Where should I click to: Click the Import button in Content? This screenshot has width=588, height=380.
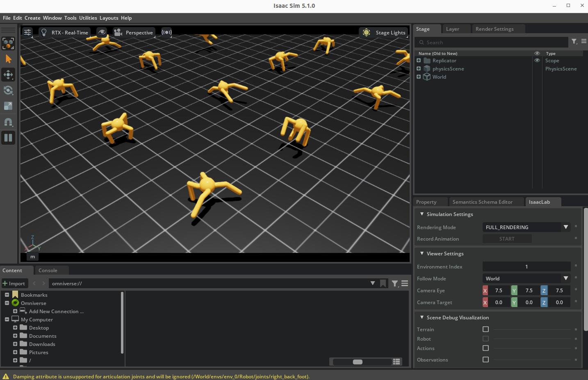(14, 283)
